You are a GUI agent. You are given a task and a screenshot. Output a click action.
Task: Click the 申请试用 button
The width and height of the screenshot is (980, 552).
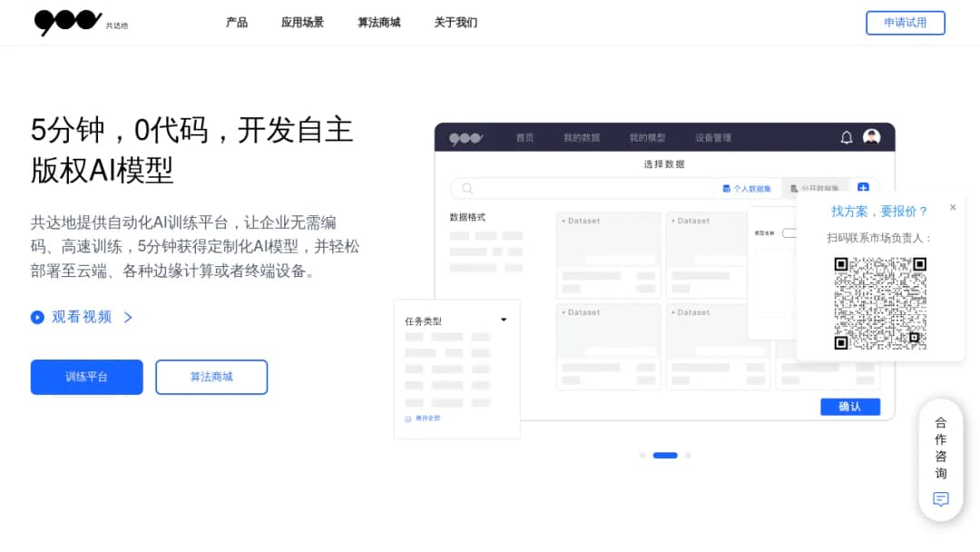pos(905,23)
